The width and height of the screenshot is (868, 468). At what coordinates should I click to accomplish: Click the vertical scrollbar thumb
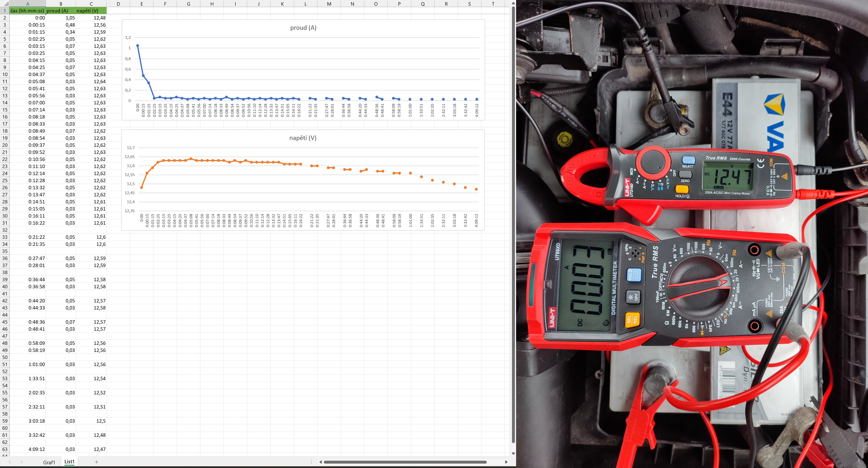tap(513, 225)
